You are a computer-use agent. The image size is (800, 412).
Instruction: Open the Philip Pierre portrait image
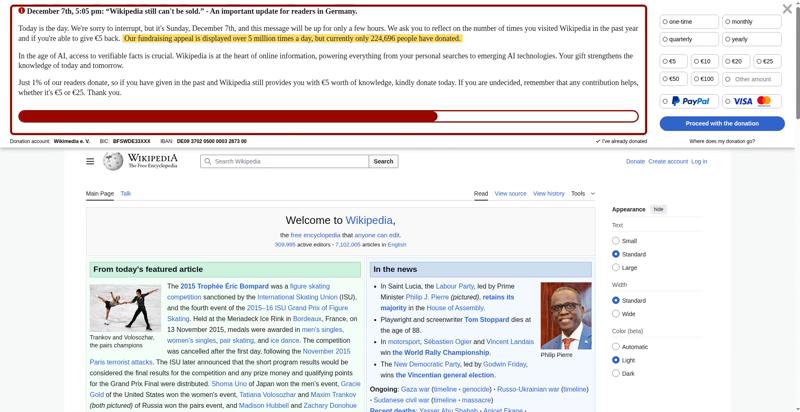tap(565, 315)
